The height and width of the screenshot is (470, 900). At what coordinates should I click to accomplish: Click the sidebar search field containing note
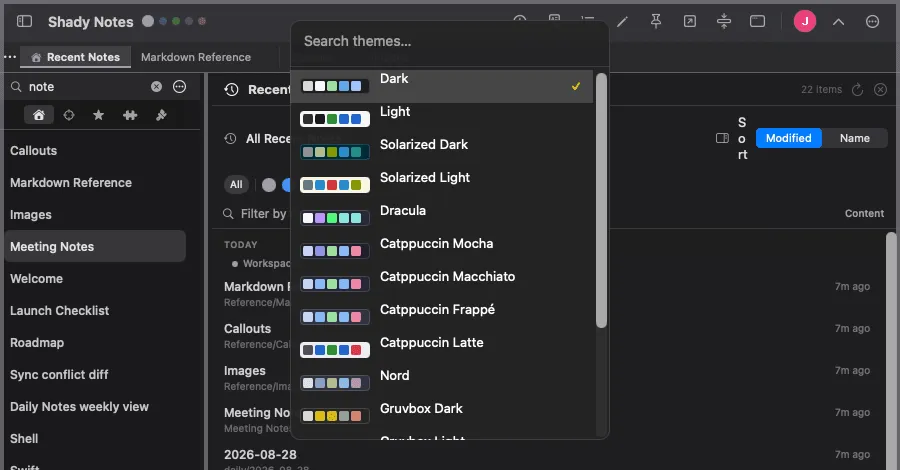pos(86,87)
